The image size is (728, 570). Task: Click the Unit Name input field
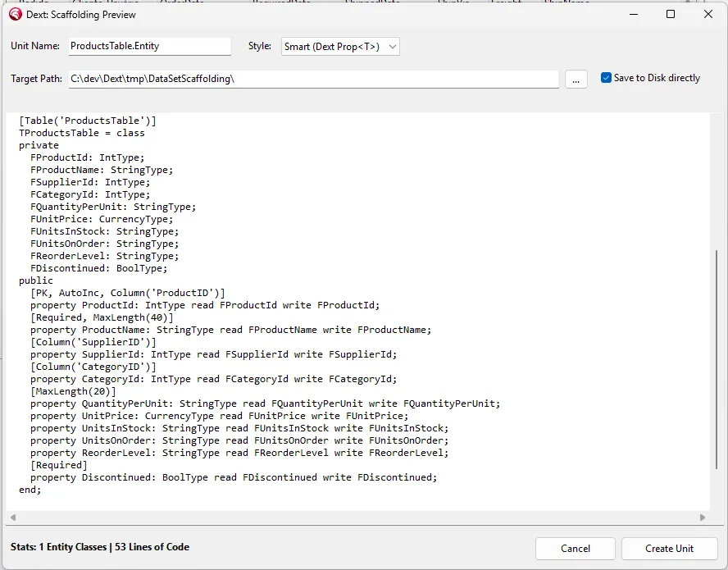(x=150, y=46)
